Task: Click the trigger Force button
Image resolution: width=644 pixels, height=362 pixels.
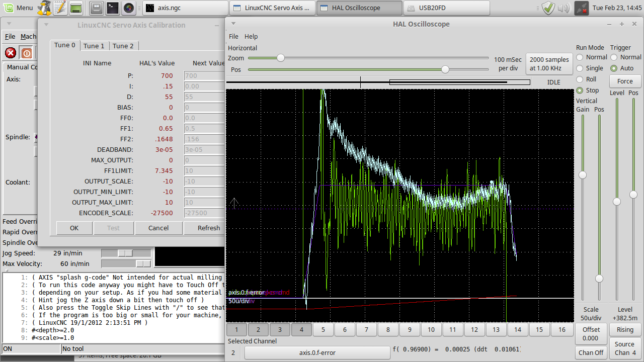Action: (x=625, y=81)
